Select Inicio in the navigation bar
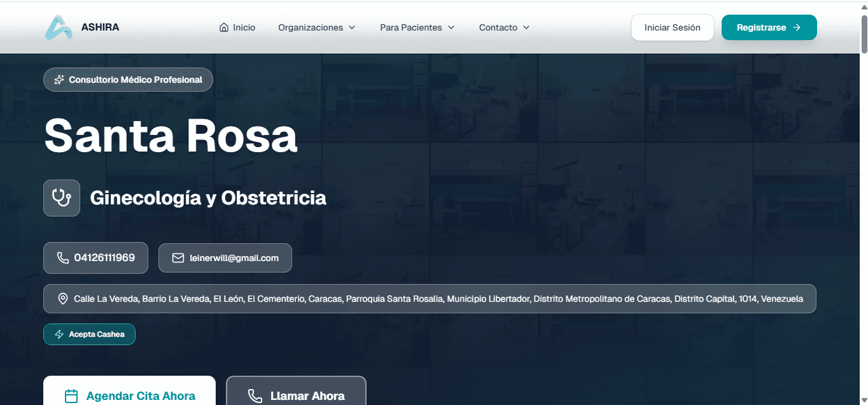The height and width of the screenshot is (405, 868). pos(243,27)
